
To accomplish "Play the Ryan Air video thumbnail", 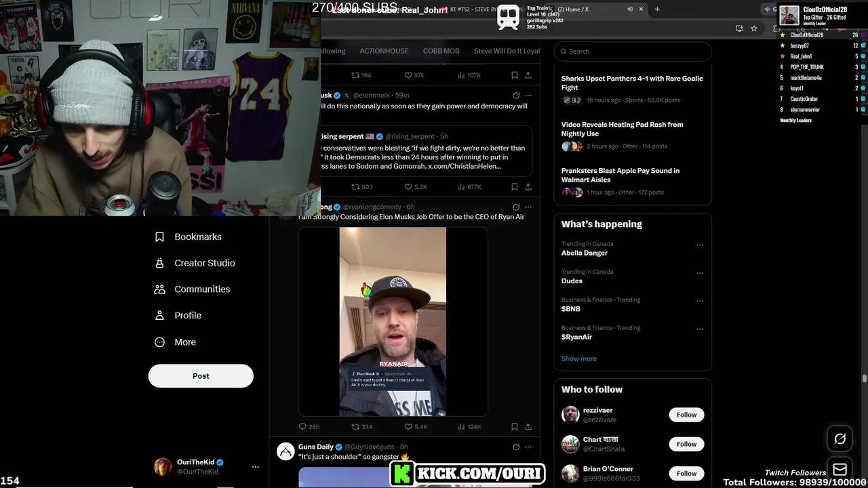I will [393, 321].
